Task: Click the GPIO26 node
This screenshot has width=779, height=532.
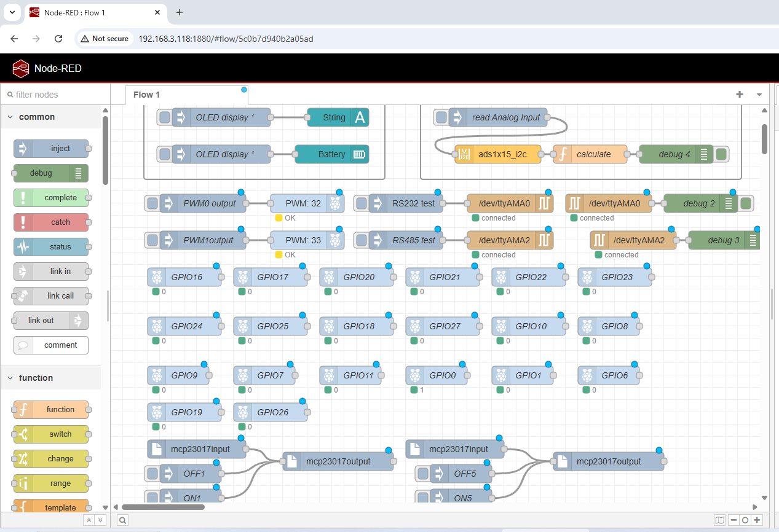Action: click(271, 412)
